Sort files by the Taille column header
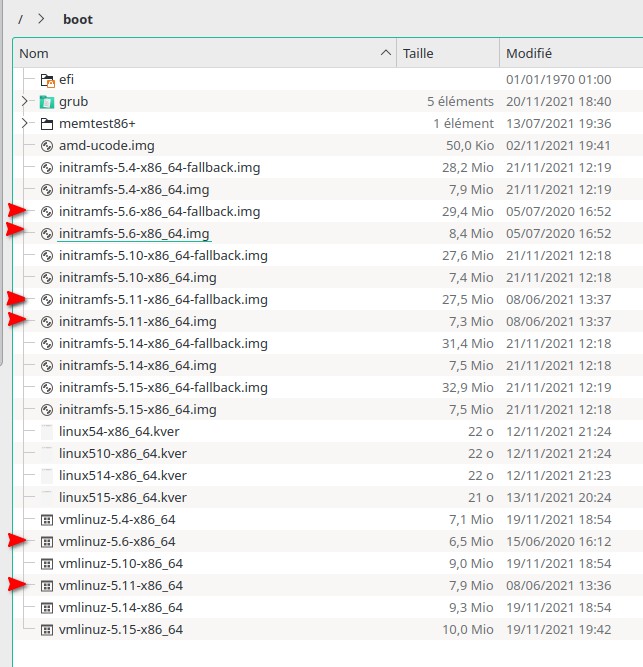643x667 pixels. click(448, 53)
